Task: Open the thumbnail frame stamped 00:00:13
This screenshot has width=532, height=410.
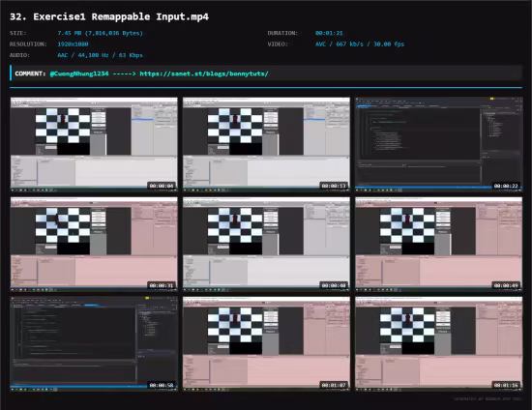Action: 266,144
